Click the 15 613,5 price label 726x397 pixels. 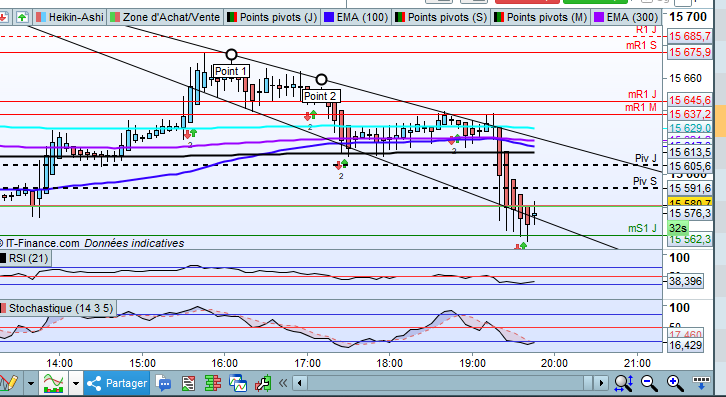(690, 152)
